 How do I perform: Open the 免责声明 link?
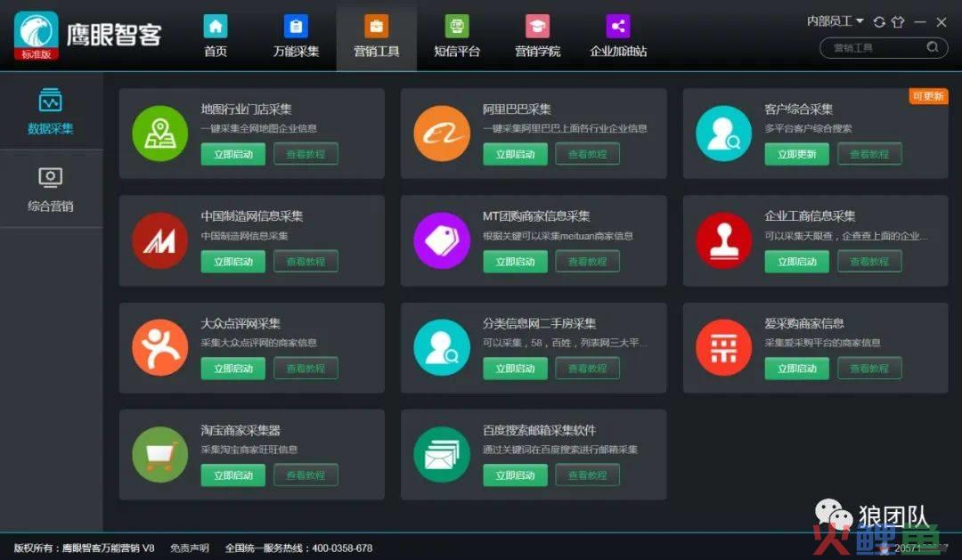click(x=190, y=548)
